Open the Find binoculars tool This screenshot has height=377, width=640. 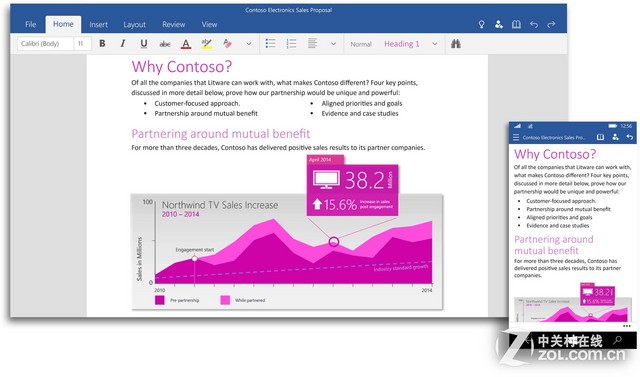[456, 43]
